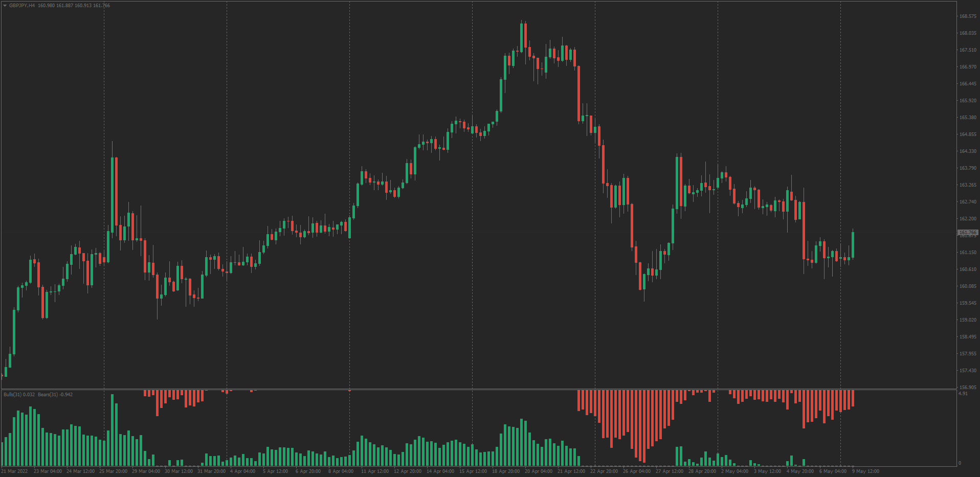Select the 4 Apr 04:00 time label
980x477 pixels.
point(242,471)
